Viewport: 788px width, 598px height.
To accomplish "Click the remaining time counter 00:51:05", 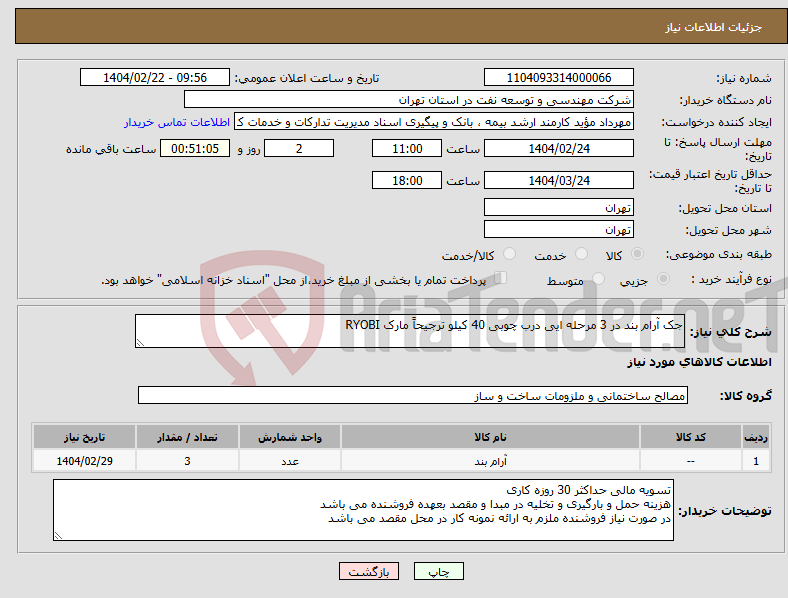I will point(195,148).
